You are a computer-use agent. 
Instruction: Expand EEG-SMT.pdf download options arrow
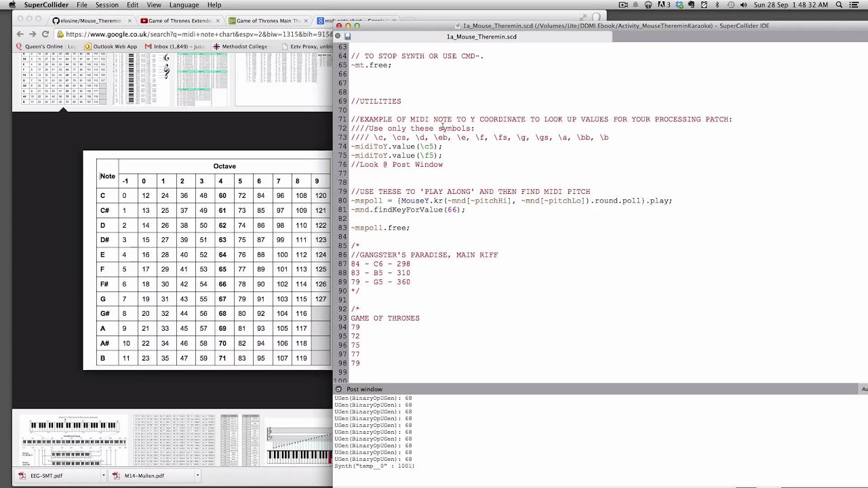[x=104, y=476]
